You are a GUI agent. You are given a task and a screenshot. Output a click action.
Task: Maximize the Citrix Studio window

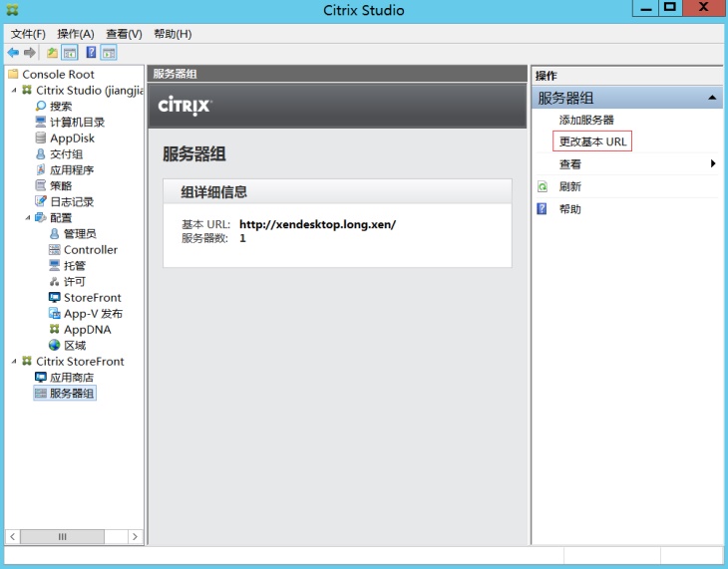click(670, 7)
